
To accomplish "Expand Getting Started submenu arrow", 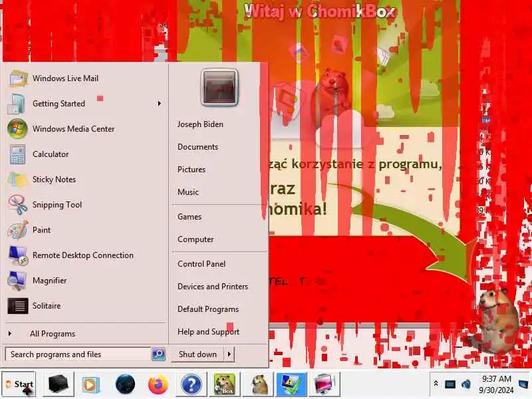I will (x=159, y=104).
